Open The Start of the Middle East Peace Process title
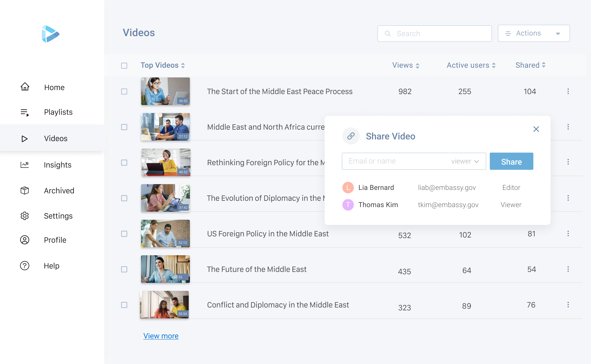 pyautogui.click(x=280, y=92)
